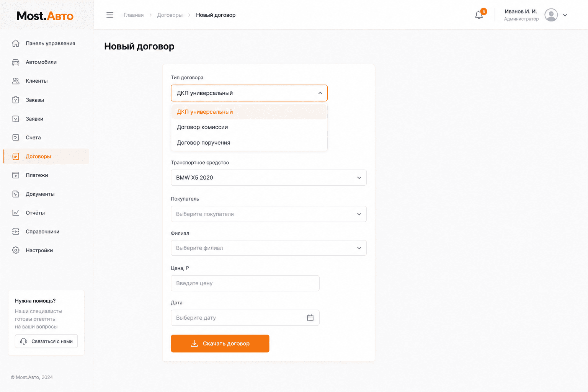Expand the Транспортное средство dropdown
Screen dimensions: 588x392
[x=269, y=178]
